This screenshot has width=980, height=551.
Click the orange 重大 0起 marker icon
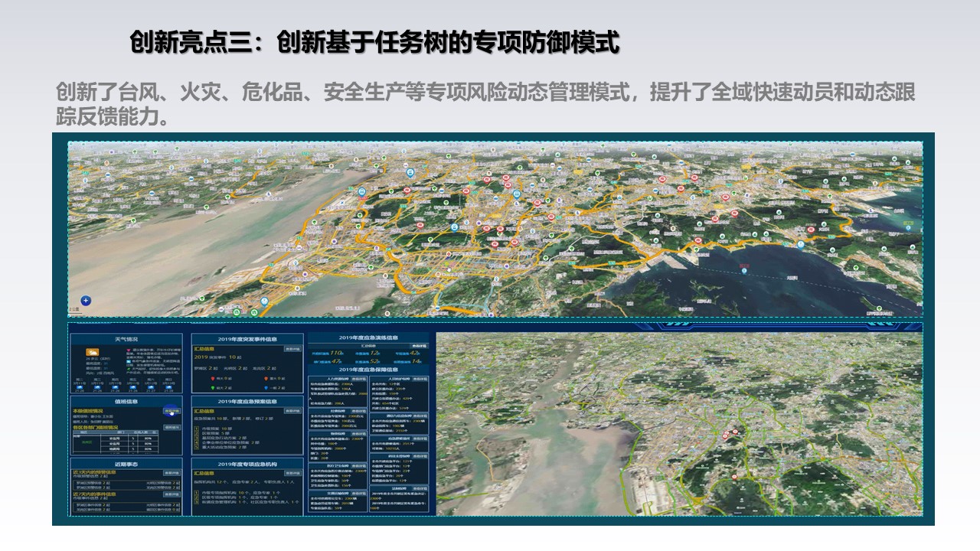coord(266,378)
